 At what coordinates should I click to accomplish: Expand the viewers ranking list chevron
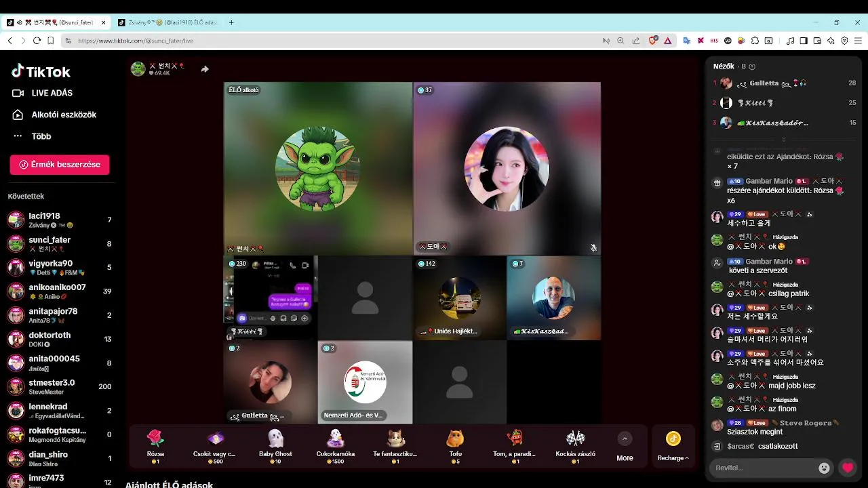[784, 140]
